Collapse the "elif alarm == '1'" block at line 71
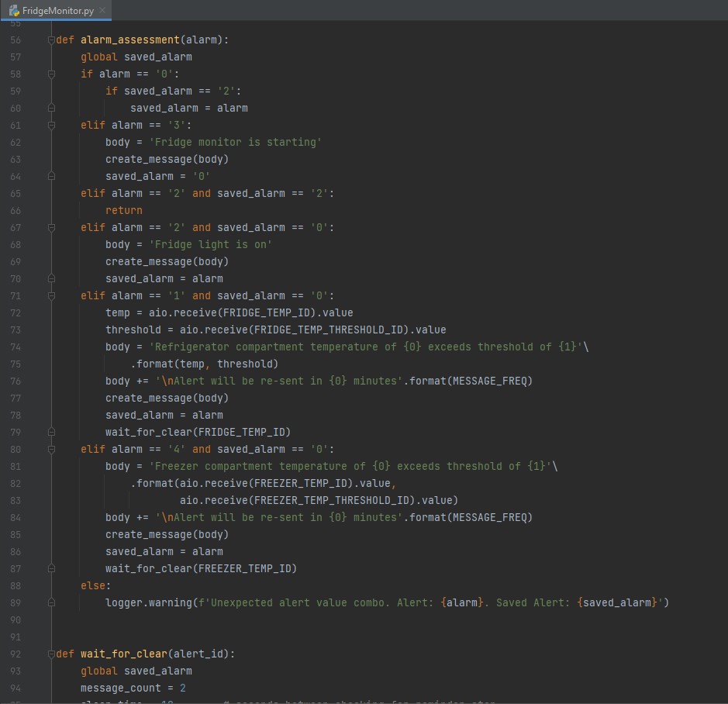The image size is (728, 704). [51, 296]
